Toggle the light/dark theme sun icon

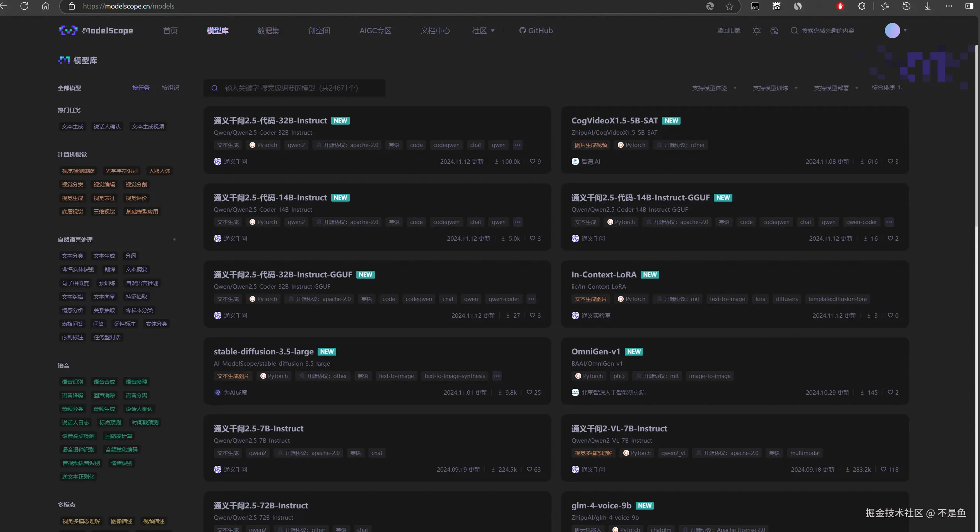point(757,31)
